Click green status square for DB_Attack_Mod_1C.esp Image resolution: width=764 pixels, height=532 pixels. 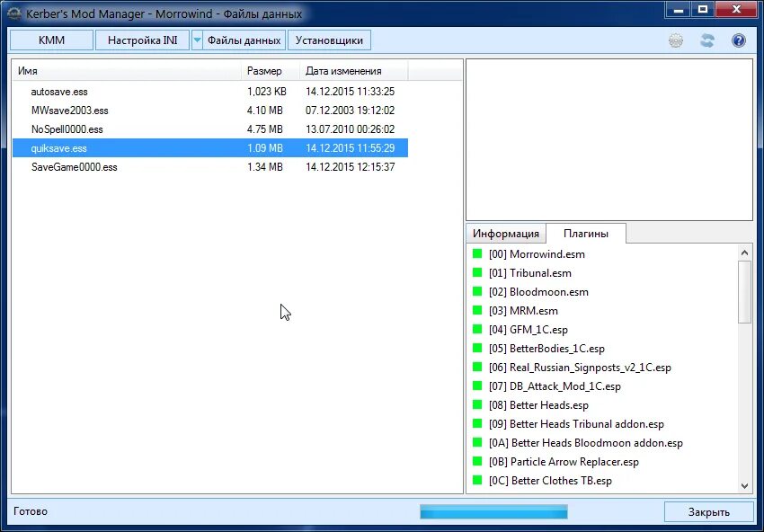[x=477, y=386]
